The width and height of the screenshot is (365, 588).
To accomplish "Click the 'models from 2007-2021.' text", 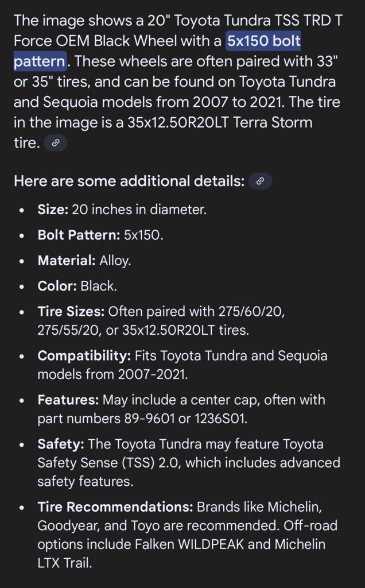I will (113, 374).
